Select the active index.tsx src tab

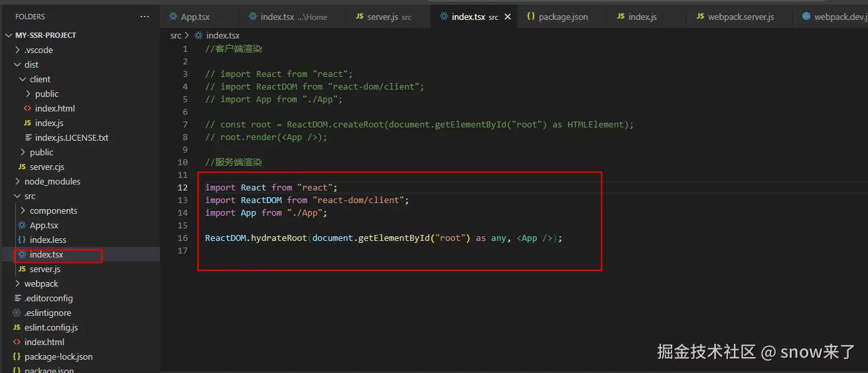[x=474, y=17]
